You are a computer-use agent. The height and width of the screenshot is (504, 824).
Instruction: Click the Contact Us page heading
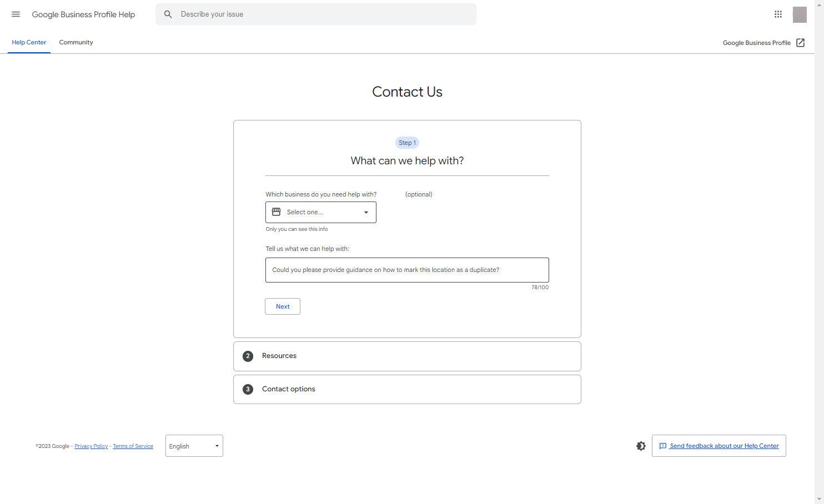tap(407, 92)
